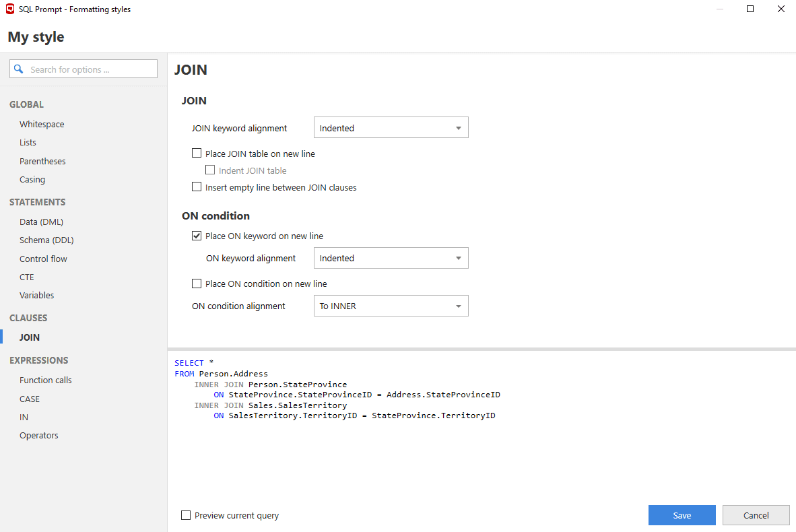Uncheck Place ON keyword on new line
Image resolution: width=796 pixels, height=532 pixels.
coord(197,236)
